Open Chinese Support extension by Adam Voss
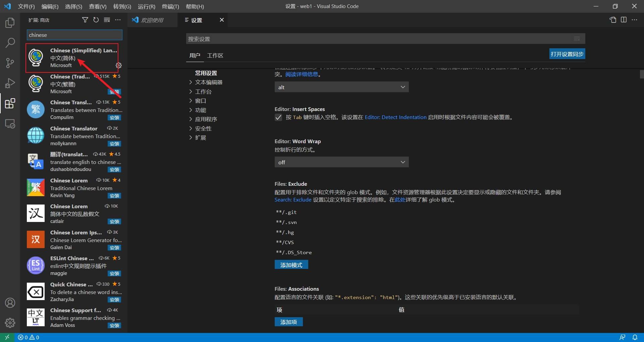The height and width of the screenshot is (342, 644). pyautogui.click(x=74, y=318)
